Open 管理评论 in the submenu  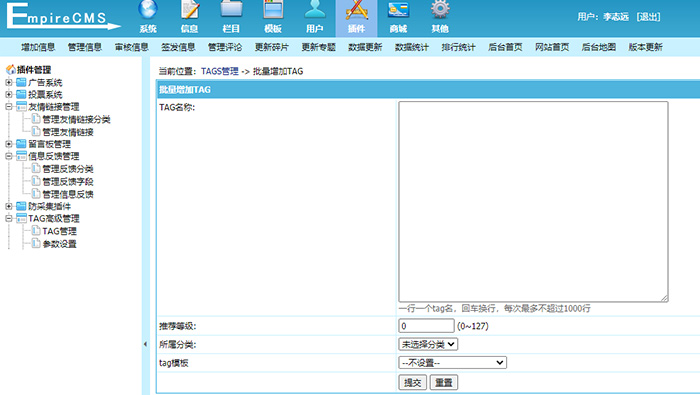coord(225,47)
